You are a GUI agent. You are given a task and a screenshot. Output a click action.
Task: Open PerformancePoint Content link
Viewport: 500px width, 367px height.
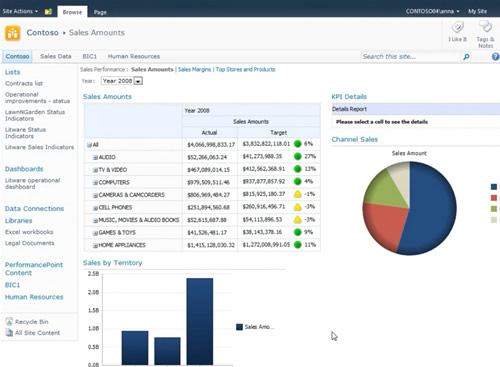(x=34, y=269)
